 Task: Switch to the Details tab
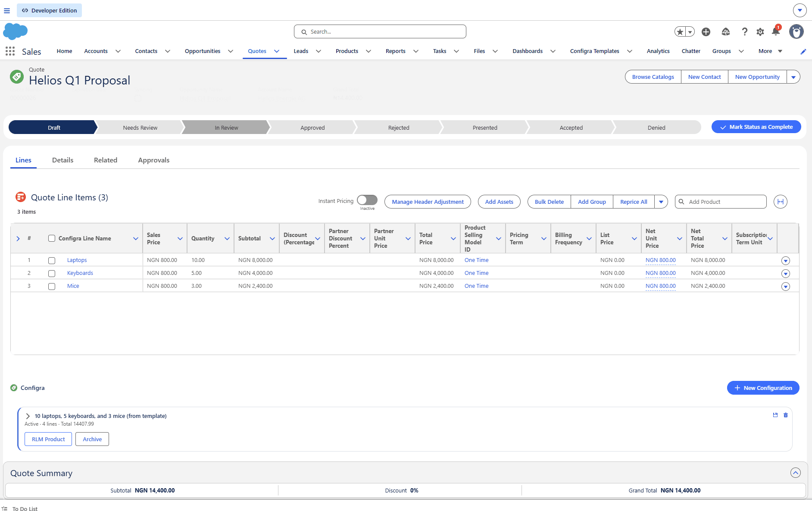[x=62, y=160]
